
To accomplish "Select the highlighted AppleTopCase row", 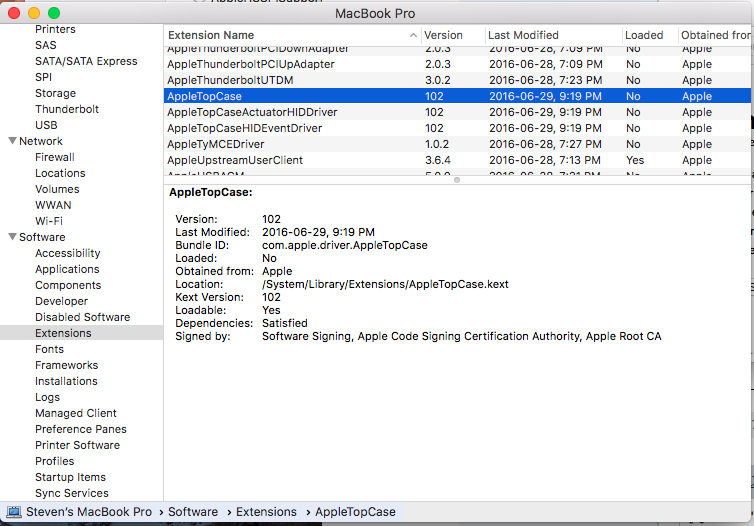I will [457, 96].
